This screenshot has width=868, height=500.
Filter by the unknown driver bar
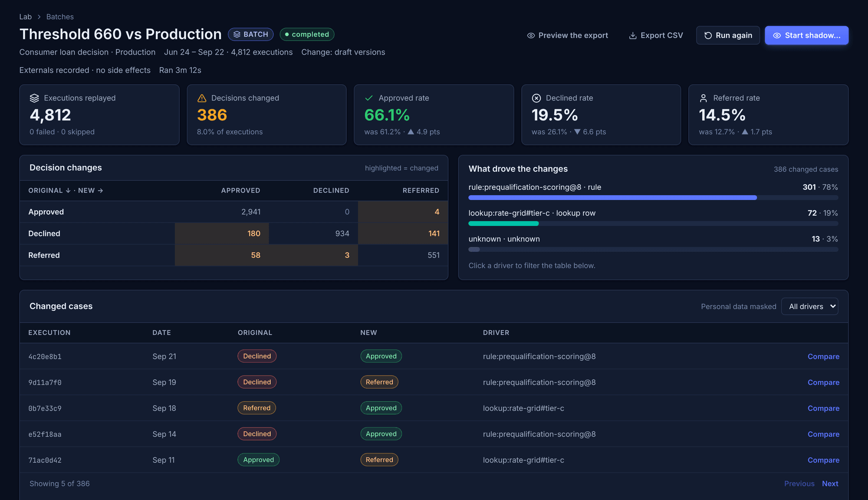pyautogui.click(x=653, y=244)
